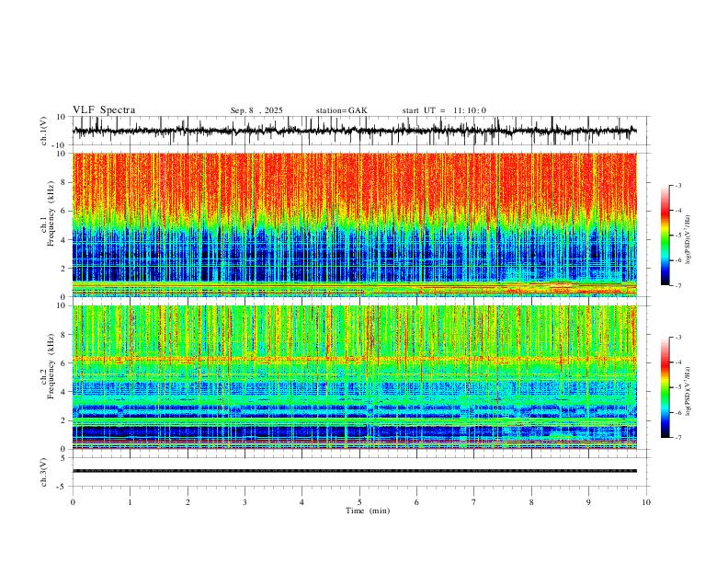Click the time axis tick label "9"
Image resolution: width=728 pixels, height=563 pixels.
pos(588,502)
